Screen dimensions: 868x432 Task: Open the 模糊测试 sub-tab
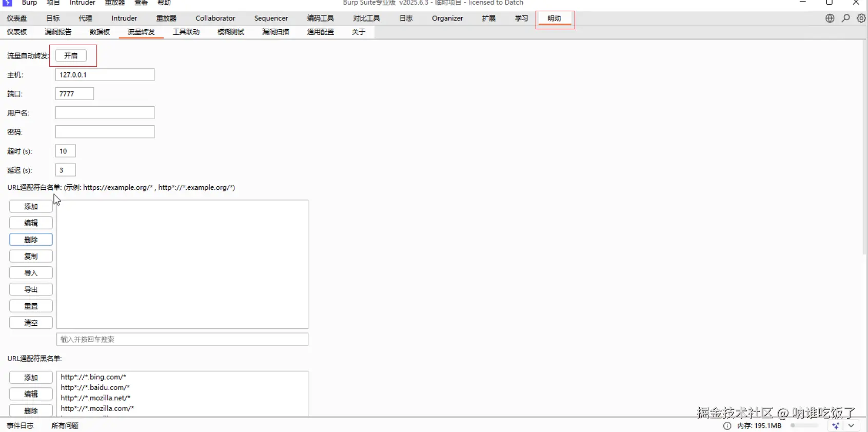click(x=231, y=32)
